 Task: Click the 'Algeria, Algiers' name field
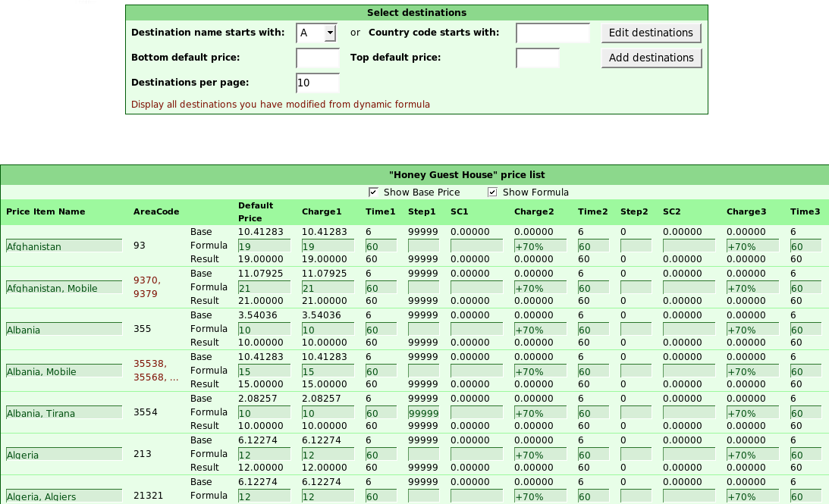coord(64,496)
